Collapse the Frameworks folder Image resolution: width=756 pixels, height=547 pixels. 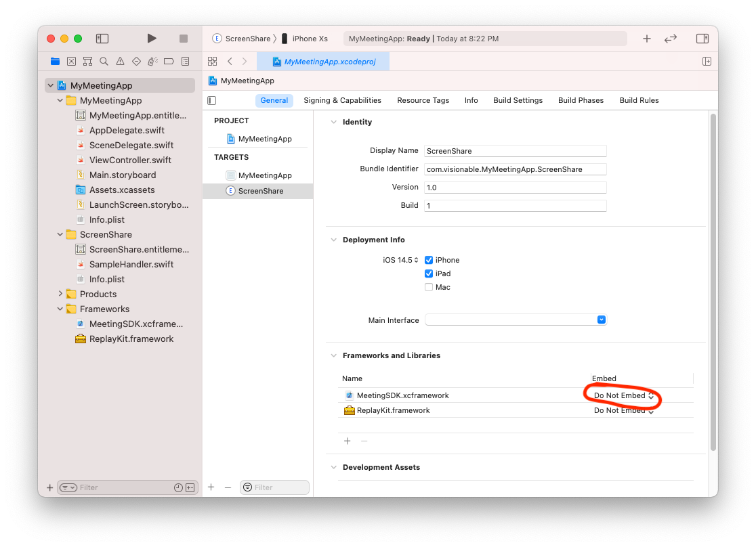tap(60, 309)
